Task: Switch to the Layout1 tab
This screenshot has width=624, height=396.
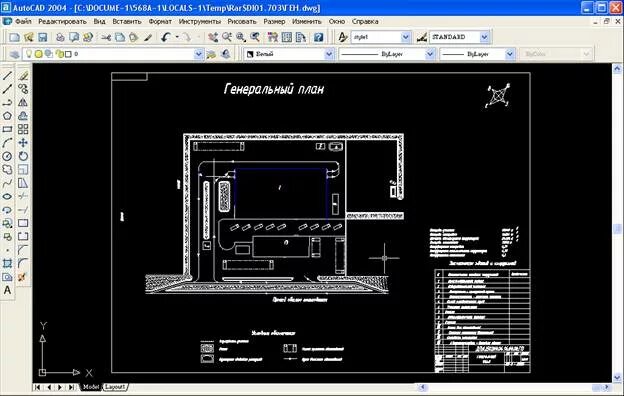Action: (x=115, y=387)
